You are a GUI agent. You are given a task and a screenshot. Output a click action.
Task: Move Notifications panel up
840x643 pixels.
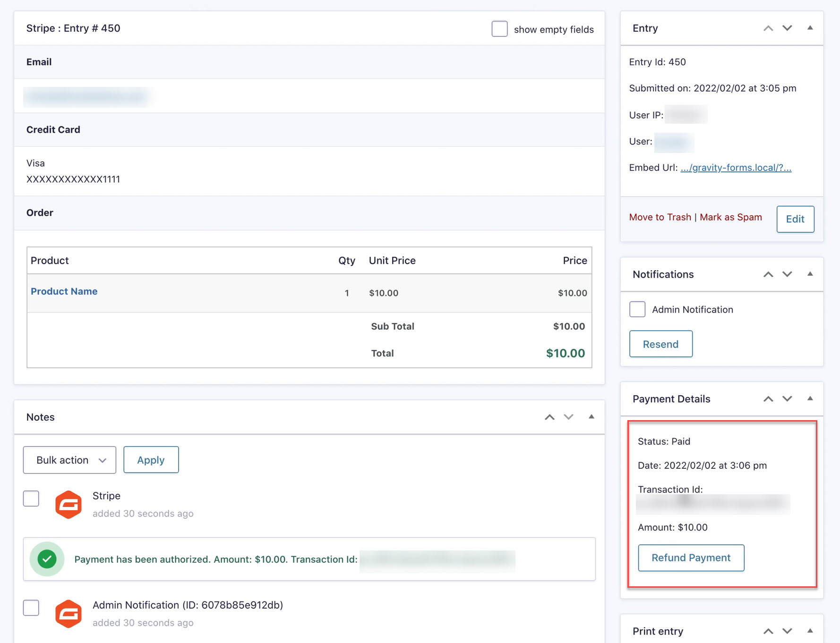768,274
